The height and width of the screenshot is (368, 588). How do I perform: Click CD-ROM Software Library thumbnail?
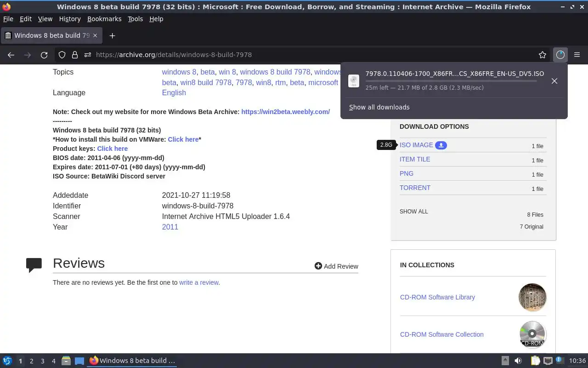[x=532, y=297]
